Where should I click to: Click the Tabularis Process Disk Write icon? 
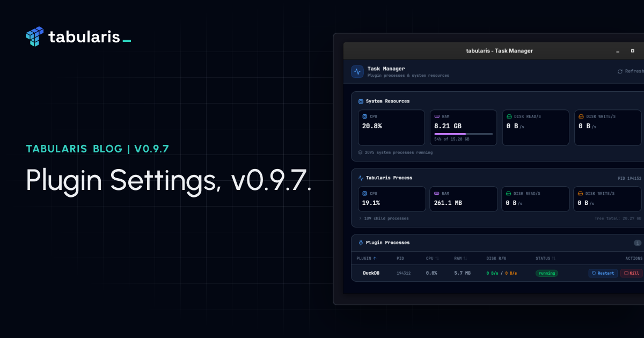tap(580, 193)
